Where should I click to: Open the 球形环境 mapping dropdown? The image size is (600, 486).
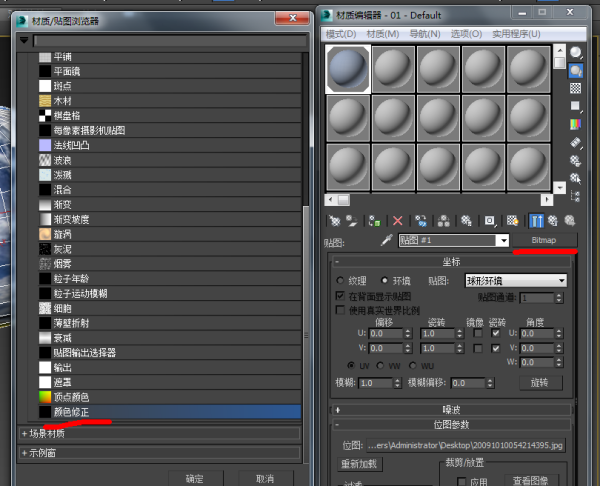pyautogui.click(x=516, y=281)
